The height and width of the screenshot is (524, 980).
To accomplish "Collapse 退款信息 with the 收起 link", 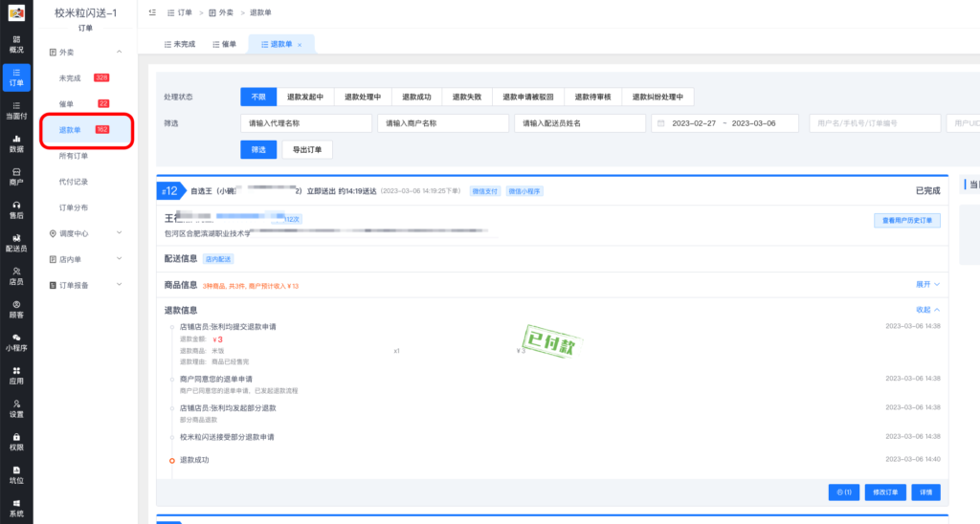I will pyautogui.click(x=927, y=310).
